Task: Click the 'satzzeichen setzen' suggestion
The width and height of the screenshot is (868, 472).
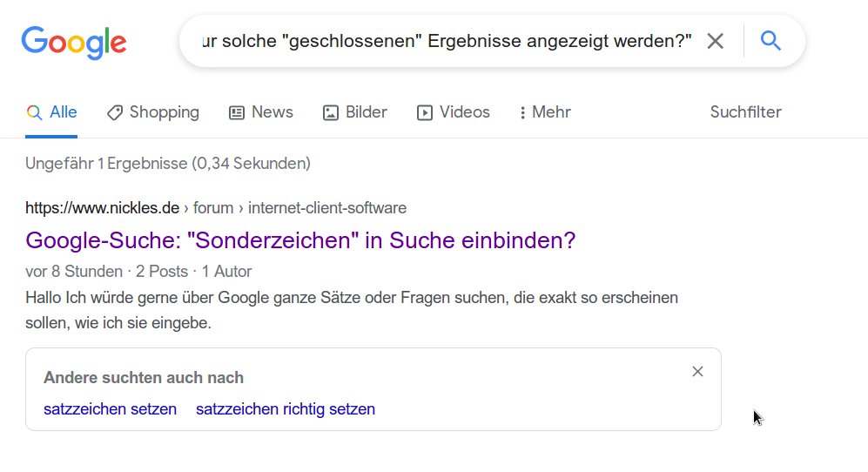Action: pos(111,409)
